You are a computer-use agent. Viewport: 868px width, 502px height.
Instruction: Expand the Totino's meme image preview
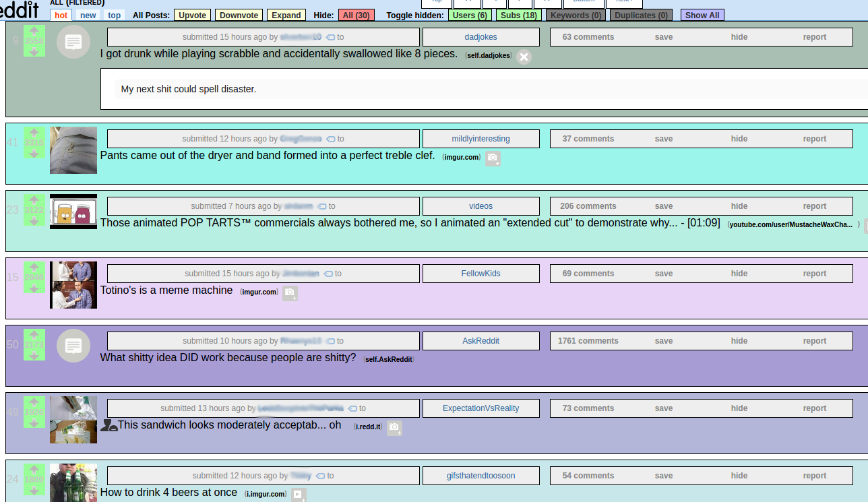coord(290,293)
